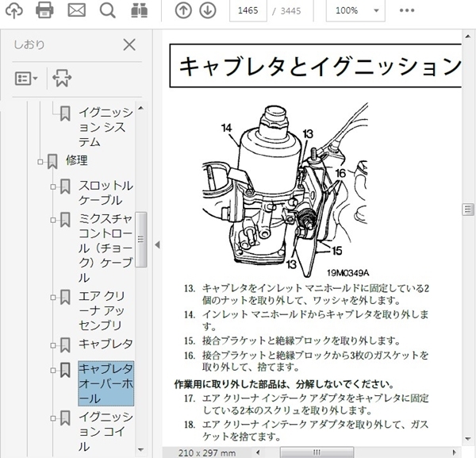This screenshot has width=476, height=458.
Task: Expand ミクスチャ コントロール bookmark node
Action: pyautogui.click(x=53, y=220)
